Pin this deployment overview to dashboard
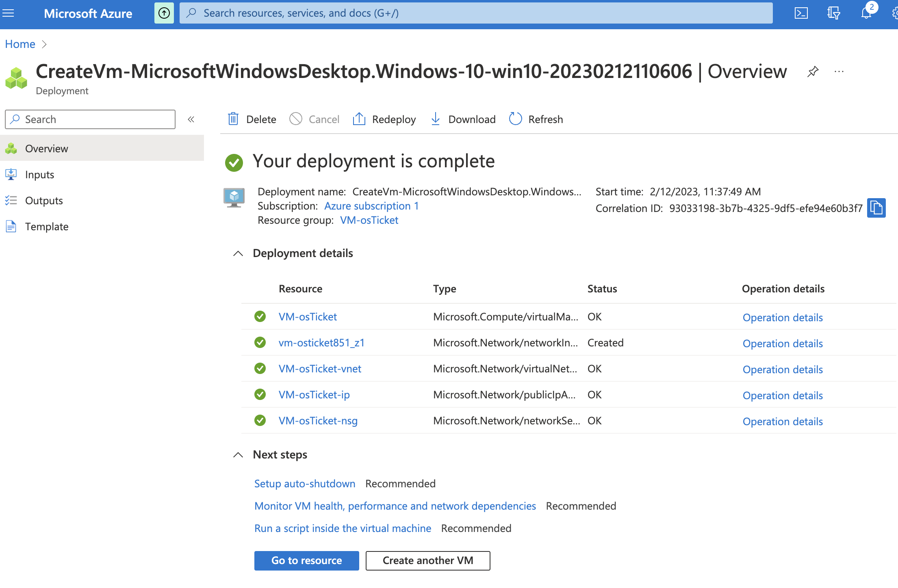The image size is (898, 588). [813, 72]
